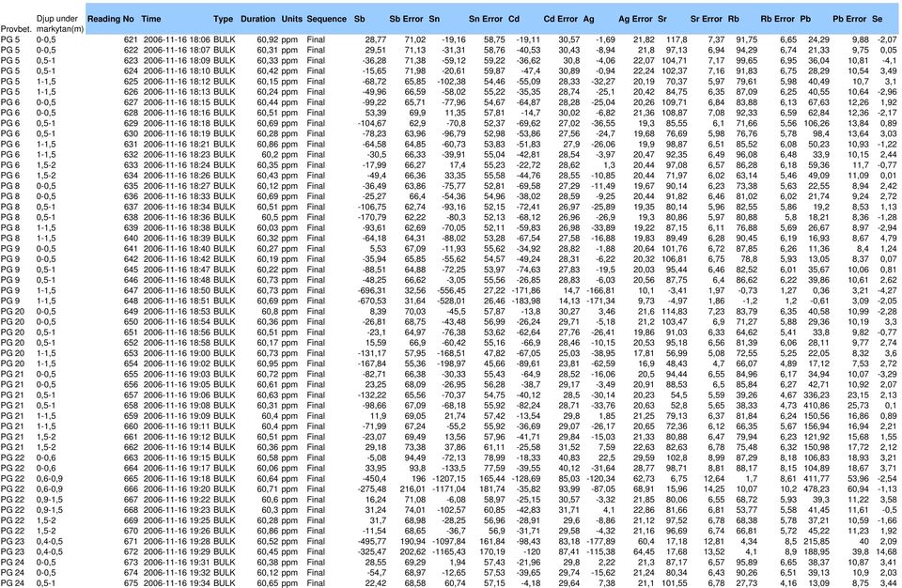Click reading number 649 cell
The width and height of the screenshot is (902, 588).
tap(131, 311)
